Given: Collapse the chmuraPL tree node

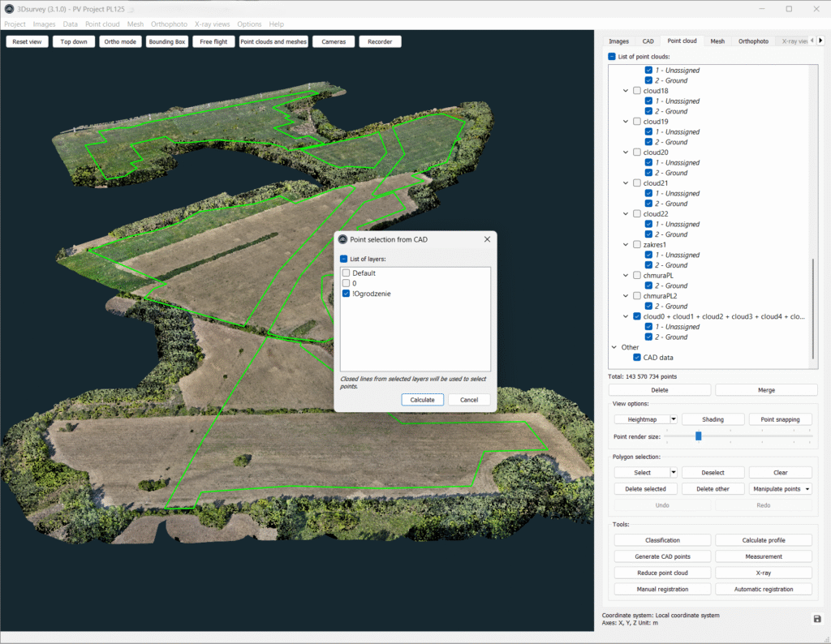Looking at the screenshot, I should 626,276.
